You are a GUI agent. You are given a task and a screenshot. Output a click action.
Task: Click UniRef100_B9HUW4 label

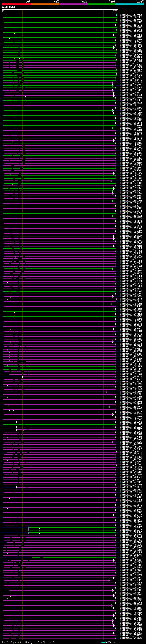coord(131,331)
